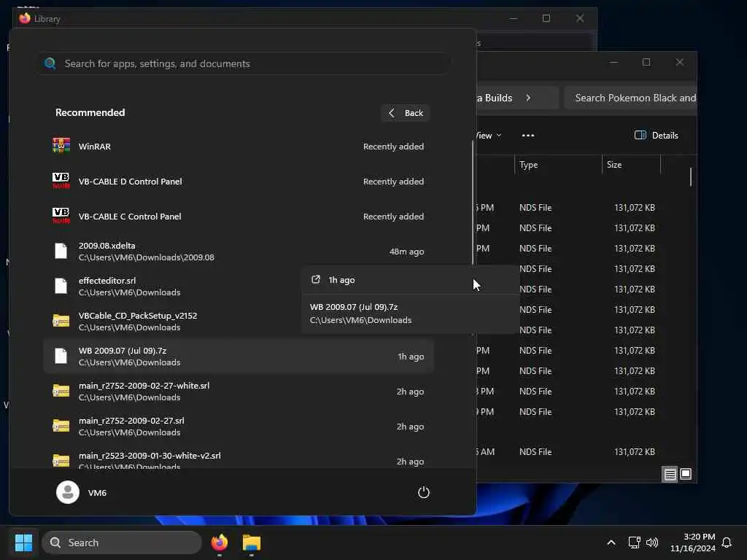The width and height of the screenshot is (747, 560).
Task: Click the Search Pokemon Black and field
Action: 630,98
